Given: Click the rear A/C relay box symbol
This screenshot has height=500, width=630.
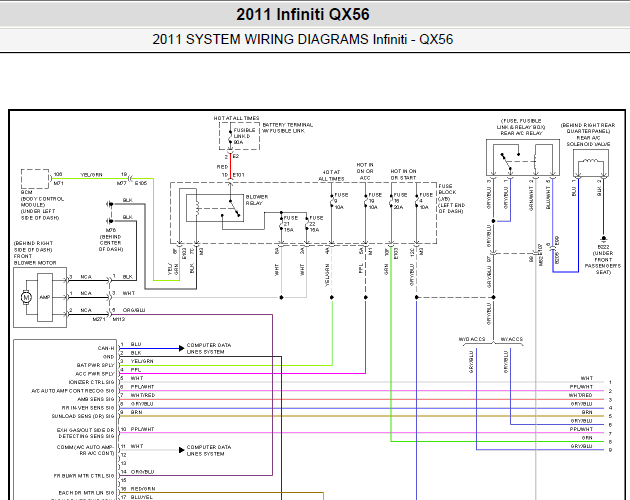Looking at the screenshot, I should pos(523,158).
